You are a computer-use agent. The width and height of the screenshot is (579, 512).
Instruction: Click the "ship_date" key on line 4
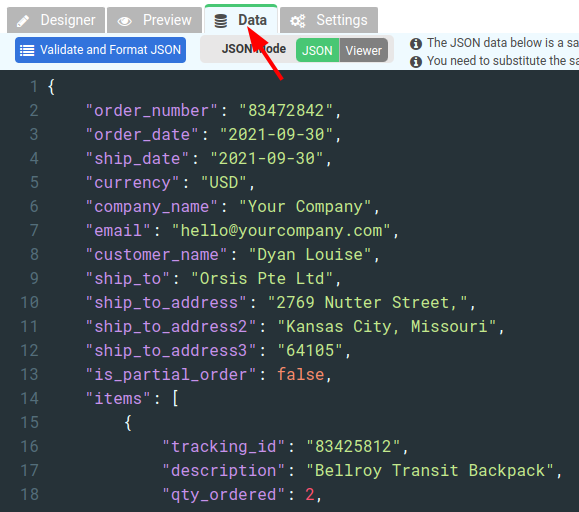(137, 158)
